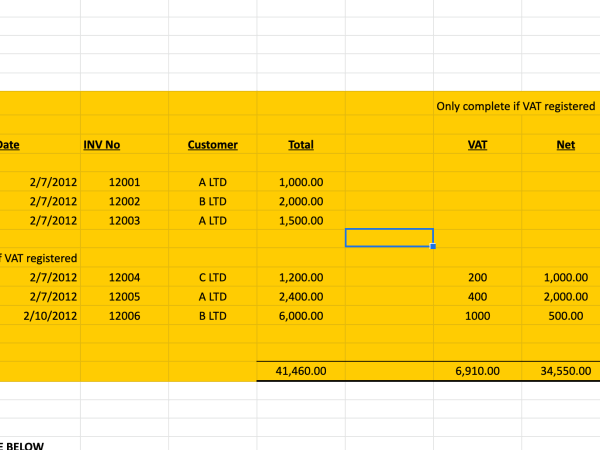The height and width of the screenshot is (450, 600).
Task: Select date 2/10/2012 cell
Action: [x=40, y=316]
